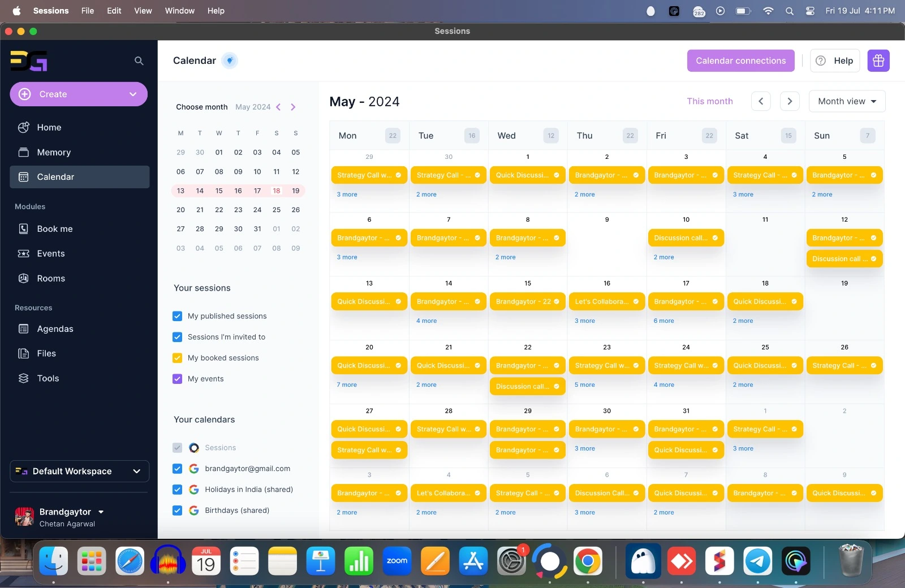Select date 23 in mini calendar
The height and width of the screenshot is (588, 905).
(238, 210)
